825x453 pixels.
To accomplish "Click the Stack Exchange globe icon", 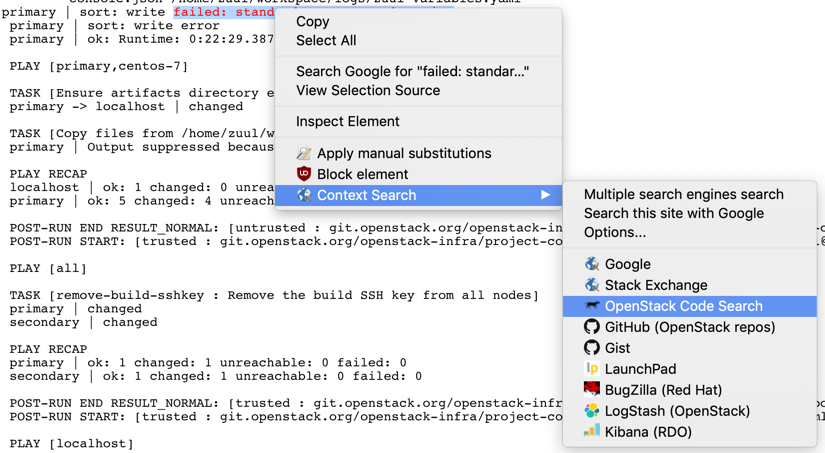I will click(x=592, y=285).
